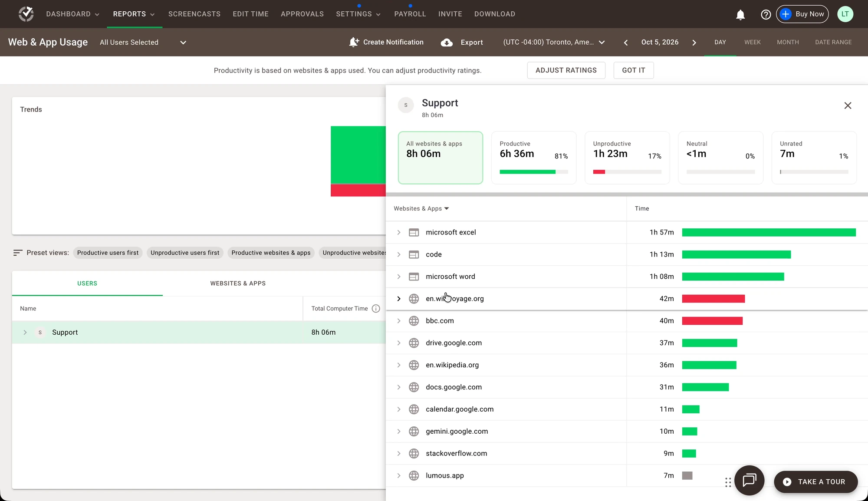
Task: Open the notifications bell
Action: 740,15
